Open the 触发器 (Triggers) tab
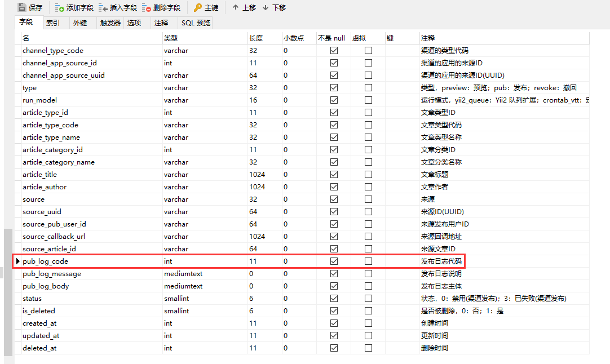Screen dimensions: 610x364 click(110, 23)
